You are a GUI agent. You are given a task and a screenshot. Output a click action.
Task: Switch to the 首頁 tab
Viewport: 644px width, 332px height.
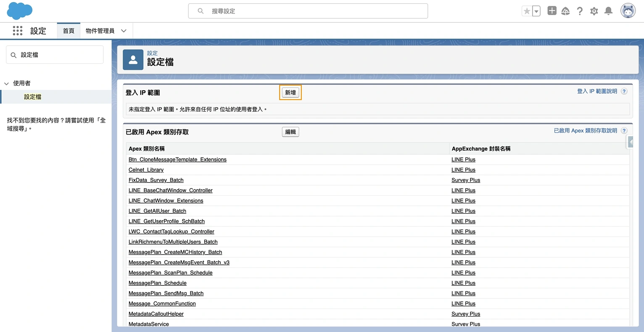click(x=68, y=30)
